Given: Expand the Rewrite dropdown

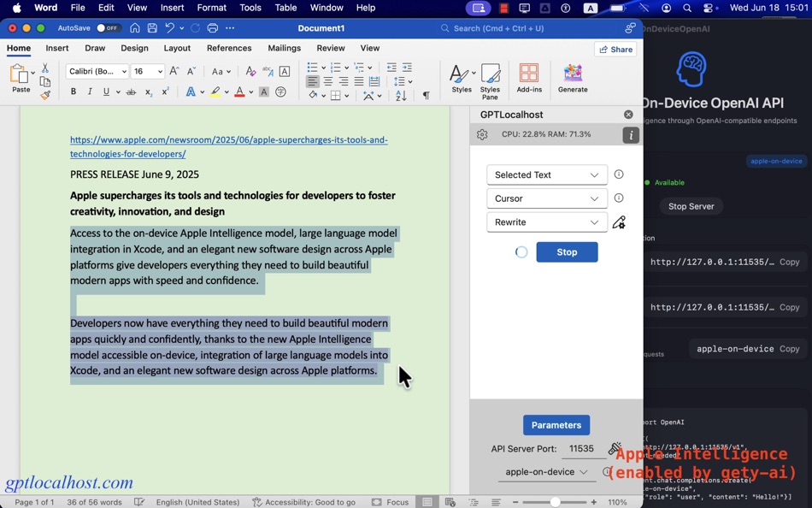Looking at the screenshot, I should tap(547, 222).
